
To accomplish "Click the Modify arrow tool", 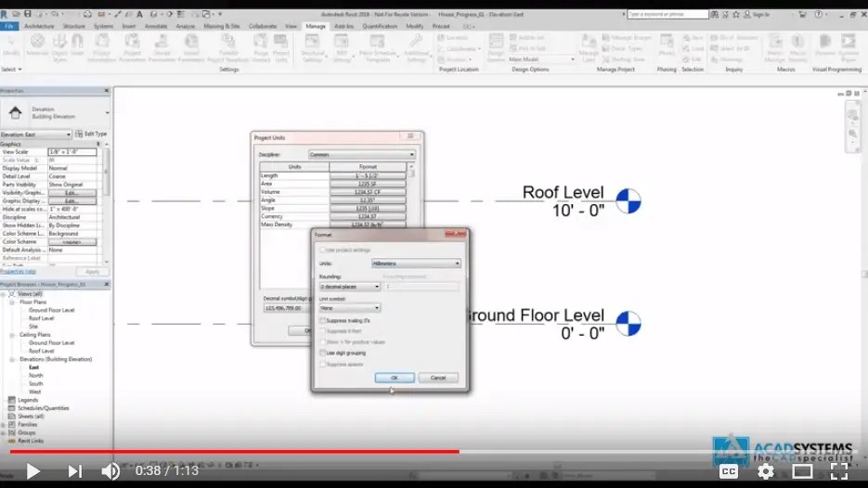I will pyautogui.click(x=10, y=45).
